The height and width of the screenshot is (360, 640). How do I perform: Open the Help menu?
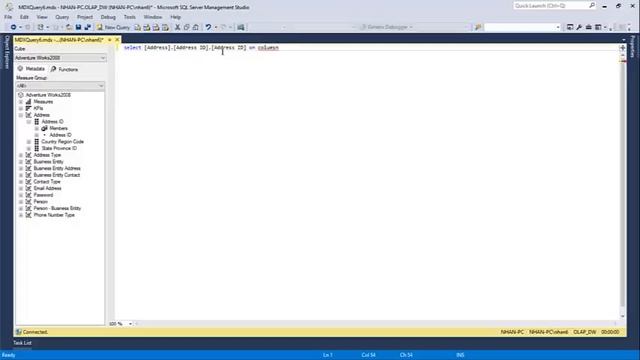[x=176, y=17]
